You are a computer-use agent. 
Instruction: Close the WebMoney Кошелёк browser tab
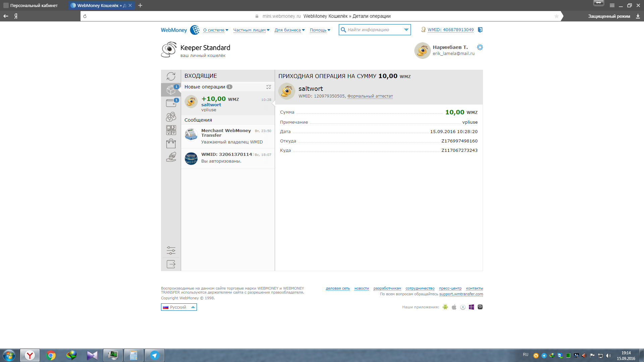click(x=130, y=5)
